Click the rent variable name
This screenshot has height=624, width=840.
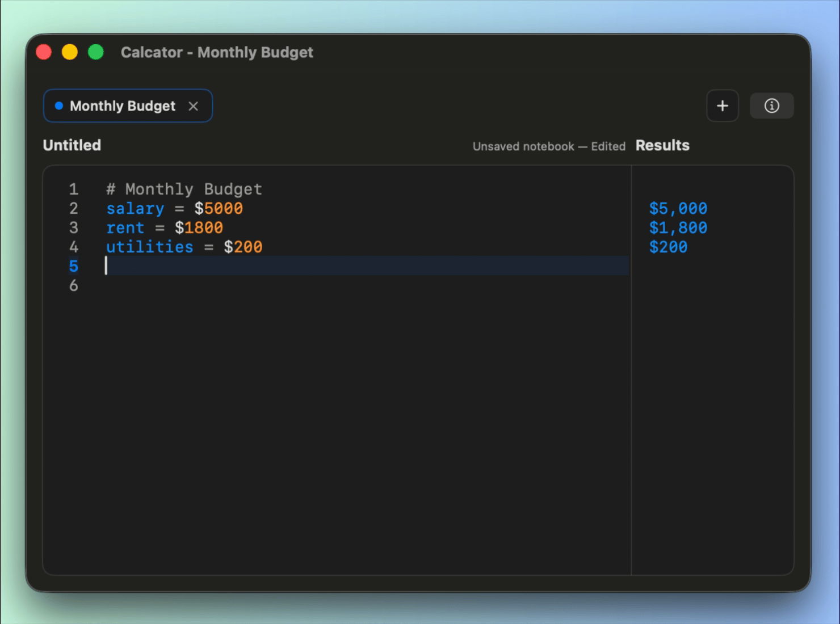125,227
